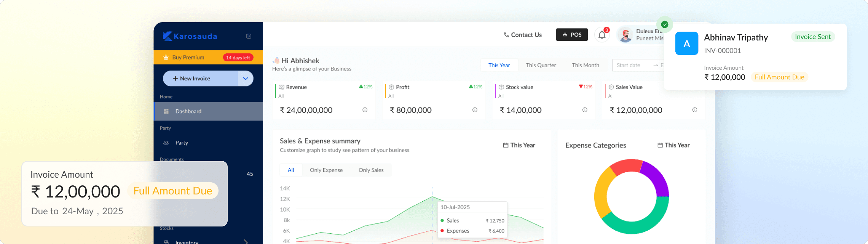
Task: Click the POS button
Action: [571, 35]
